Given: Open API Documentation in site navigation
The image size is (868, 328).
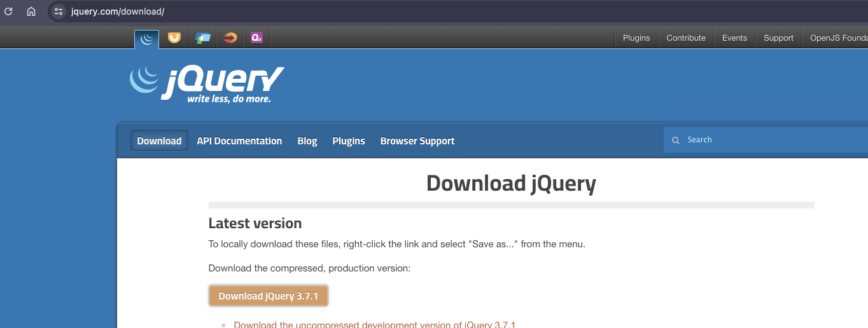Looking at the screenshot, I should (239, 141).
